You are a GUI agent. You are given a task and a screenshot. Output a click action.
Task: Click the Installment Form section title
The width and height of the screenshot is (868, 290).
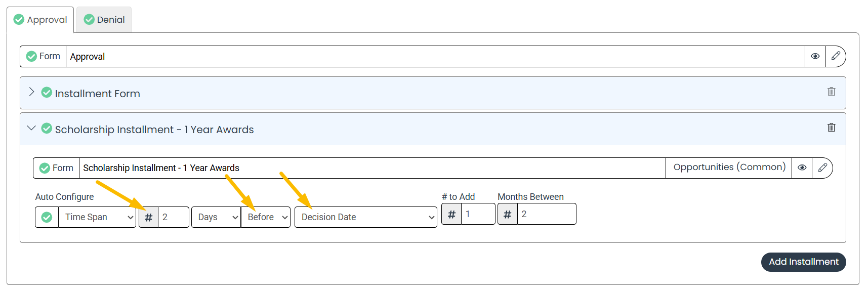tap(97, 94)
